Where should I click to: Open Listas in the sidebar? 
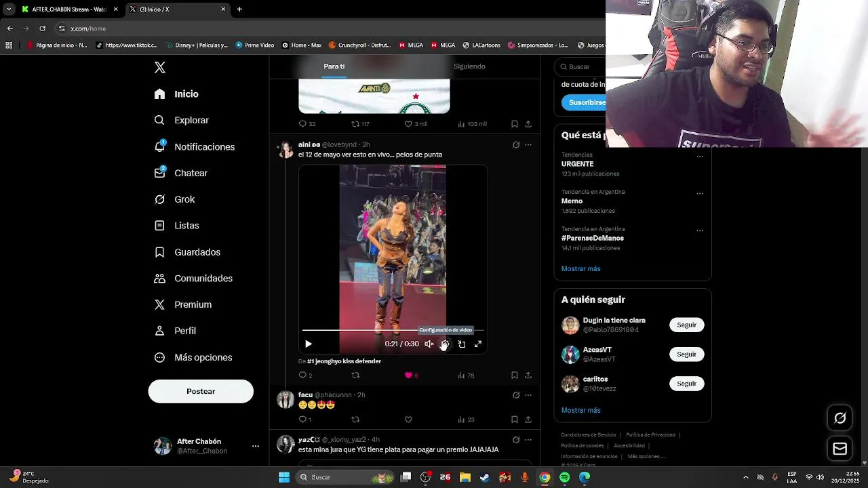pyautogui.click(x=176, y=226)
